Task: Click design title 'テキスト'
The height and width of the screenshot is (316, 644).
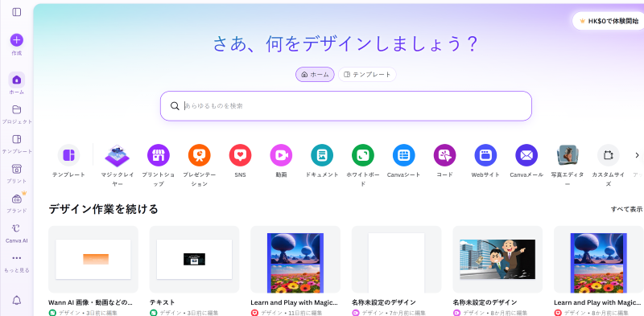Action: (x=163, y=302)
